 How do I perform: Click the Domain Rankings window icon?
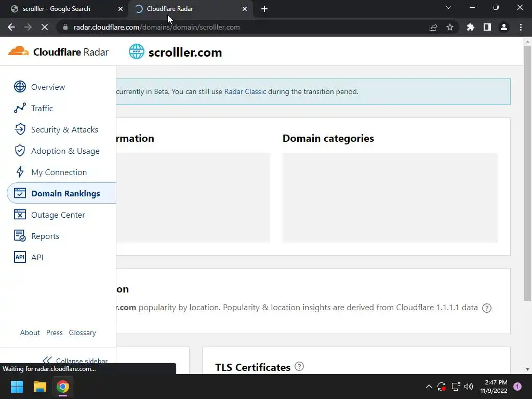click(20, 193)
